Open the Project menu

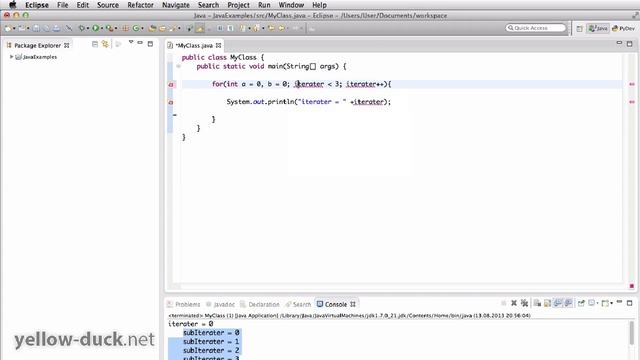[x=238, y=5]
